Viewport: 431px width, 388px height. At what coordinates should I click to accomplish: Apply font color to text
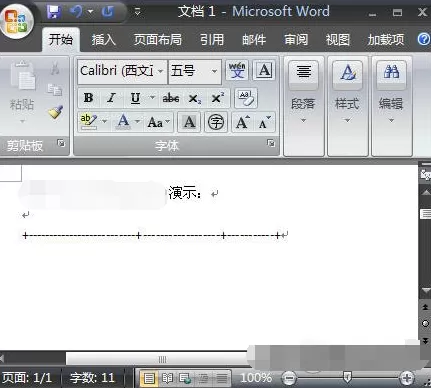click(x=123, y=122)
